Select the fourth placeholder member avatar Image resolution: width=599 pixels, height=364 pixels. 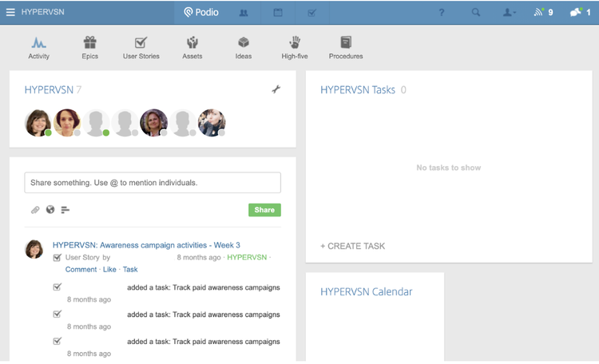(x=125, y=123)
